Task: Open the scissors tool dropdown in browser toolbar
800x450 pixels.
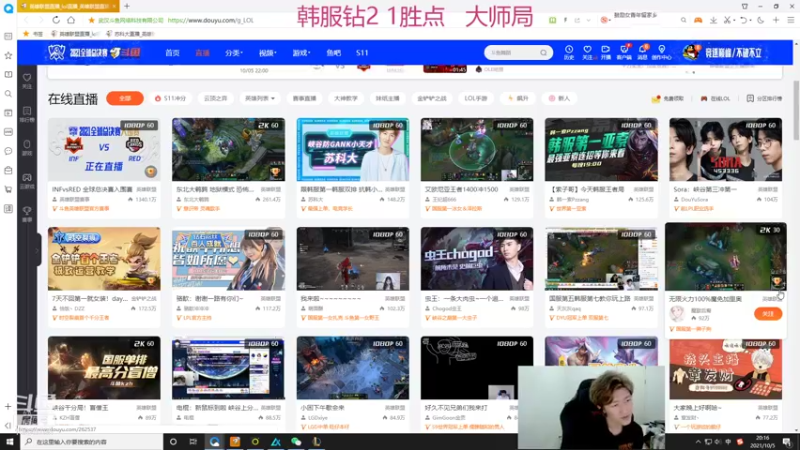Action: (734, 20)
